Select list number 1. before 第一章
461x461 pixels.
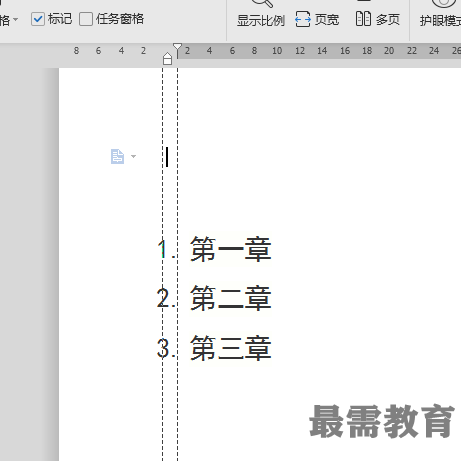coord(166,249)
